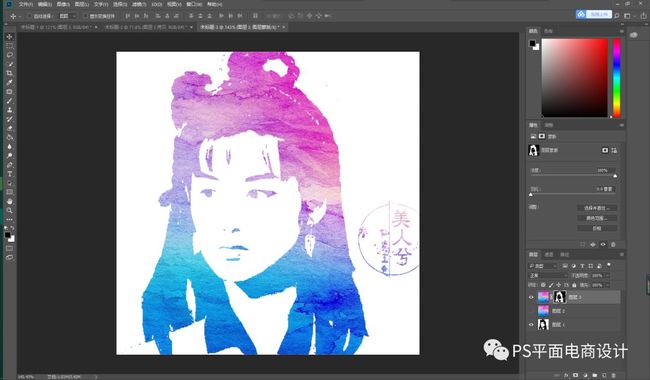Select the Crop tool
The image size is (650, 380).
(10, 73)
